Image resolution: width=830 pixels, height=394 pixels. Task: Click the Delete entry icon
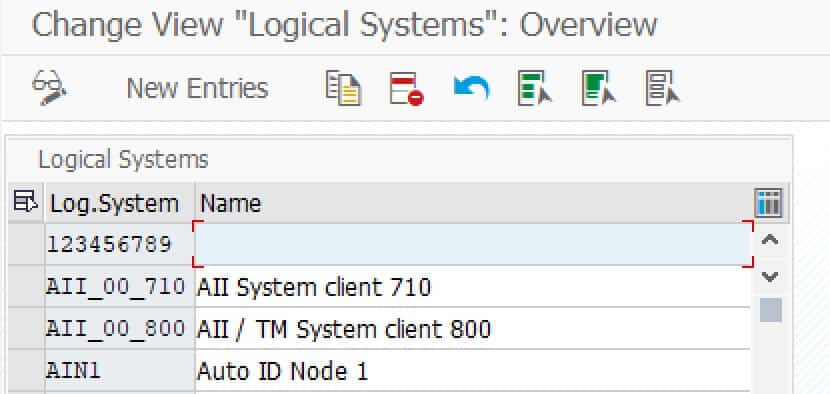pyautogui.click(x=407, y=88)
